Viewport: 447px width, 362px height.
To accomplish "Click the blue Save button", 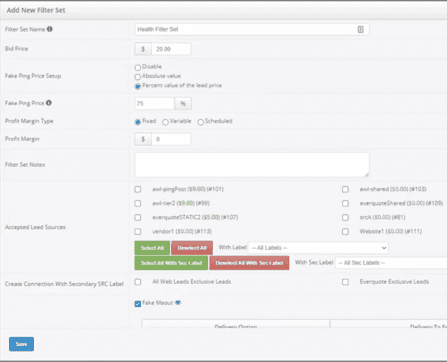I will pos(21,344).
